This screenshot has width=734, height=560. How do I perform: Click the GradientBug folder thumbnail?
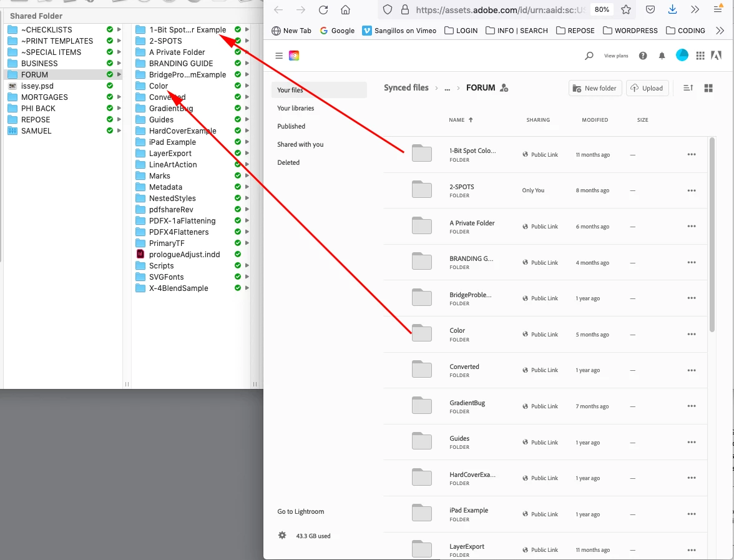[422, 405]
